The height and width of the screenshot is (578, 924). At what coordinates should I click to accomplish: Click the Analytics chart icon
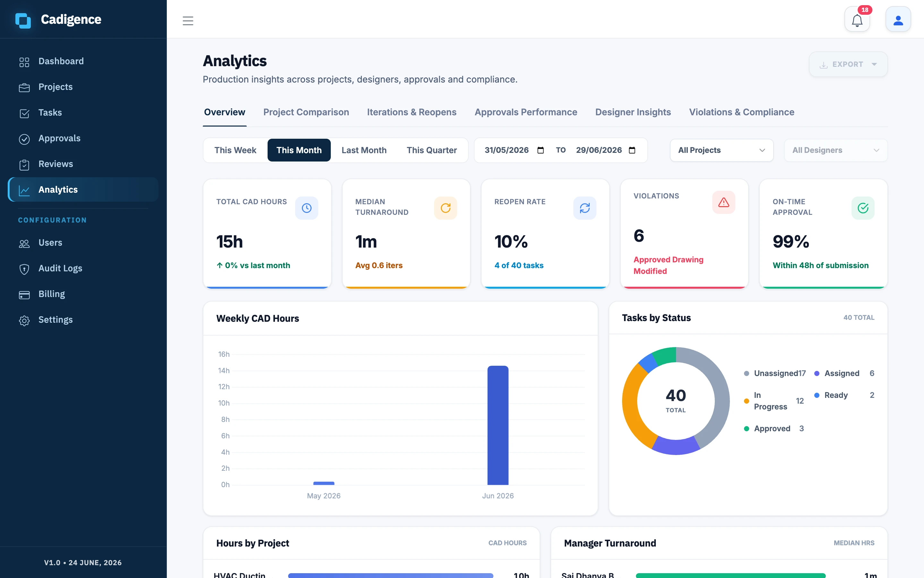[x=24, y=190]
